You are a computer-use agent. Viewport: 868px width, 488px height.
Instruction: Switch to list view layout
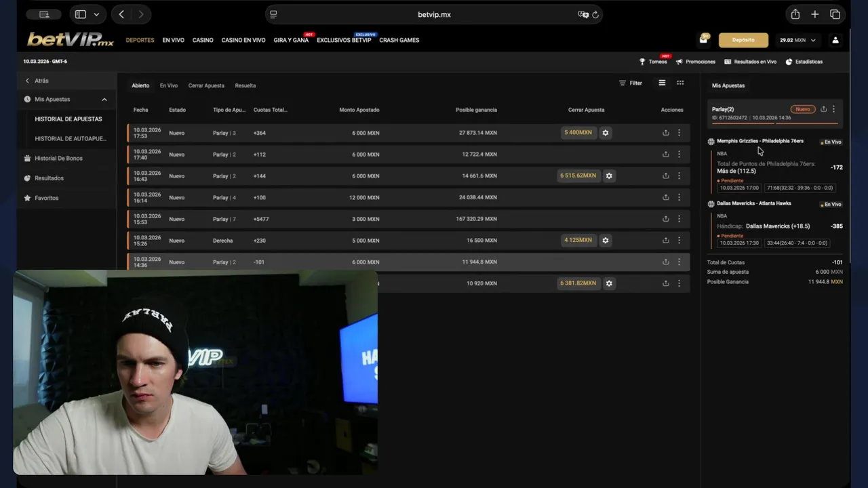point(662,83)
